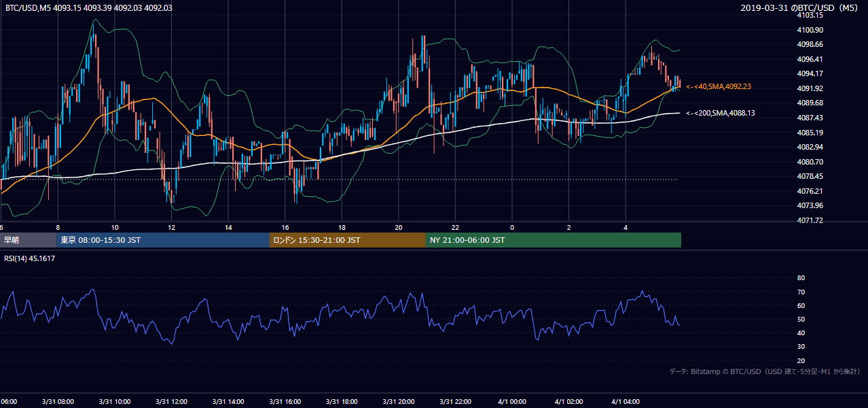Click price axis value 4089.68

[810, 103]
